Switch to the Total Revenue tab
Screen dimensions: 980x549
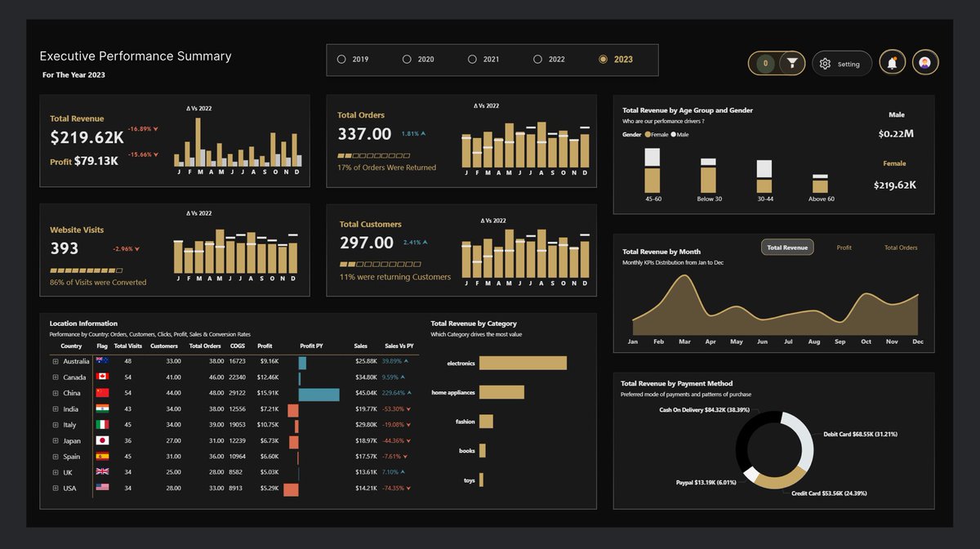tap(787, 248)
